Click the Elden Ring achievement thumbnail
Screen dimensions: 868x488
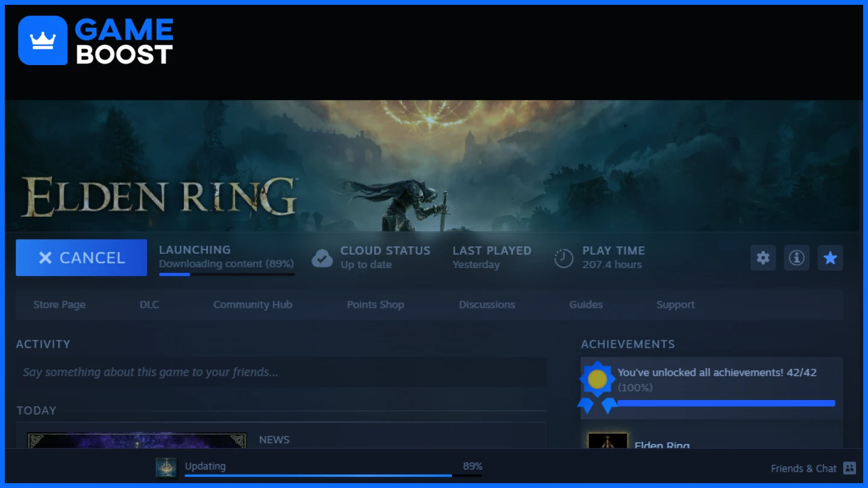pyautogui.click(x=608, y=441)
